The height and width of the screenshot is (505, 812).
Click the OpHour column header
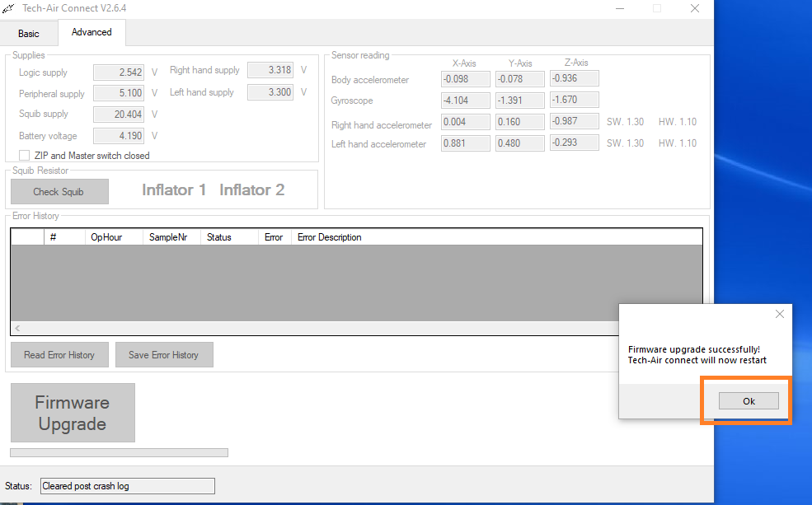point(114,237)
